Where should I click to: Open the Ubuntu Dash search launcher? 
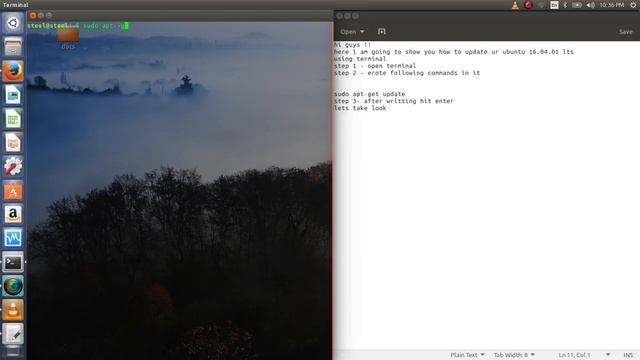tap(13, 23)
